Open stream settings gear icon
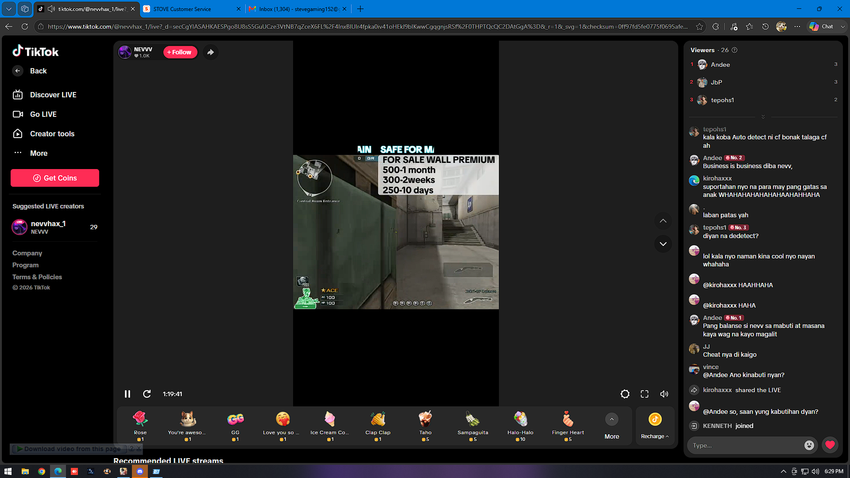Viewport: 850px width, 478px height. [x=625, y=394]
